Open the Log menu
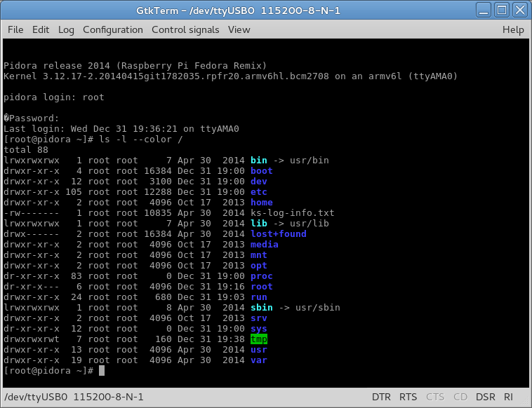532x408 pixels. tap(66, 30)
